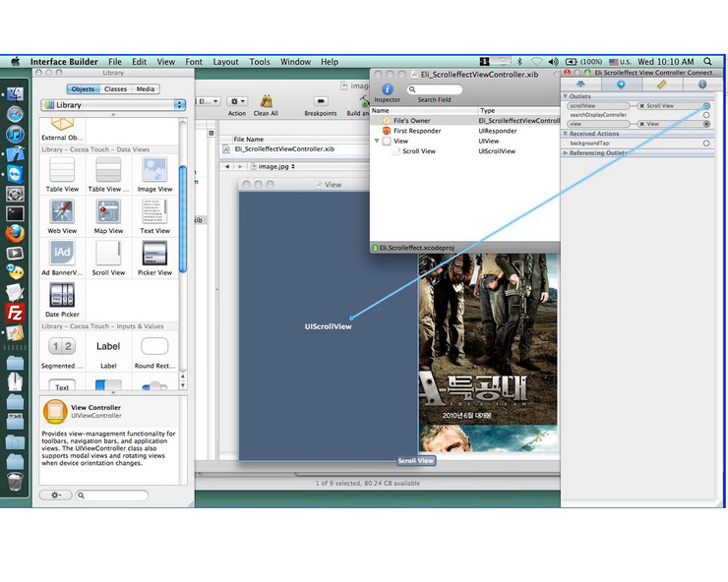728x582 pixels.
Task: Expand the Referencing Outlets section
Action: [565, 152]
